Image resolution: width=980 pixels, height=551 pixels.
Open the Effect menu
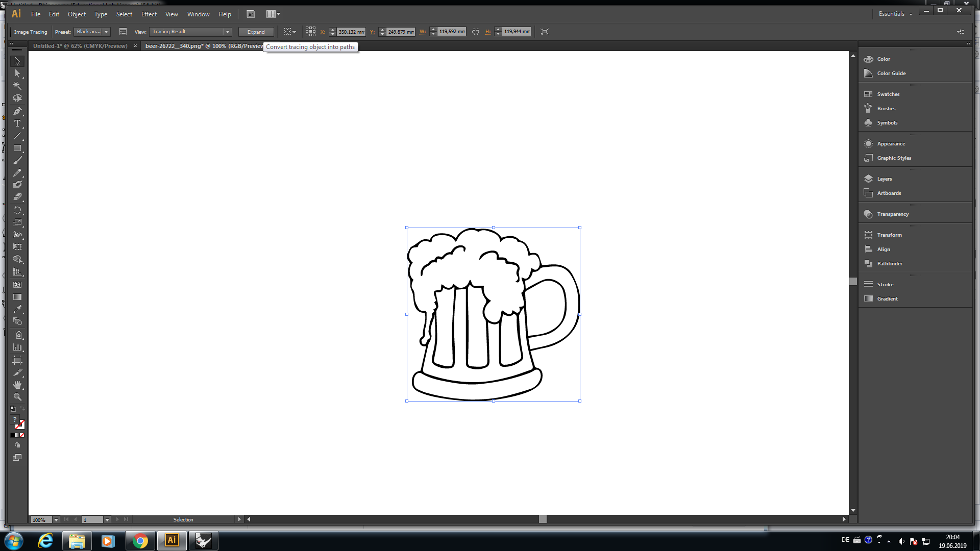[x=149, y=14]
